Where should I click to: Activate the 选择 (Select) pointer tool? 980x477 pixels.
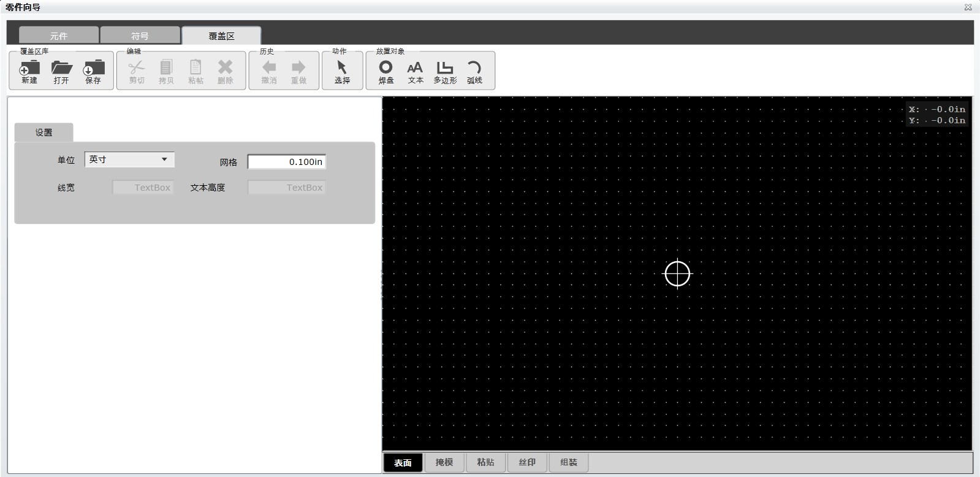tap(342, 72)
